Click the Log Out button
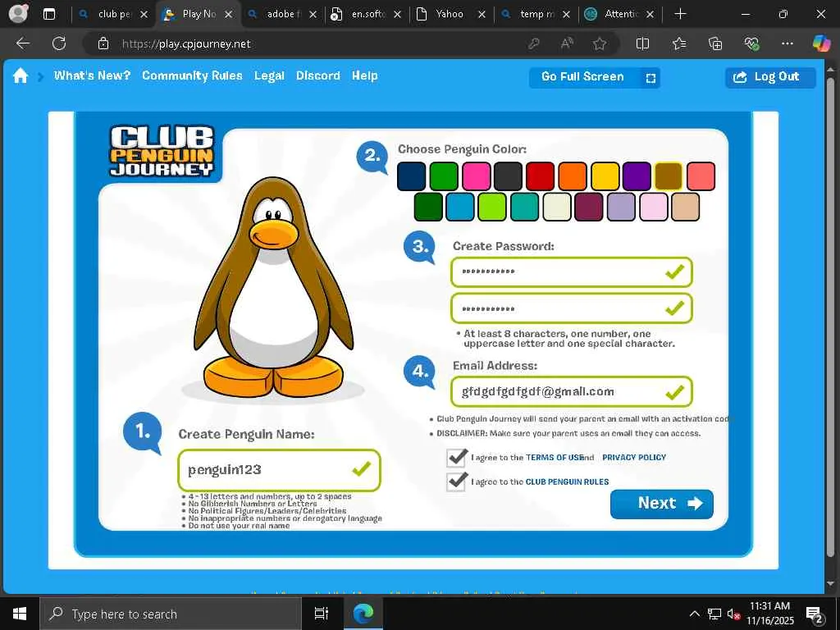The width and height of the screenshot is (840, 630). 770,77
